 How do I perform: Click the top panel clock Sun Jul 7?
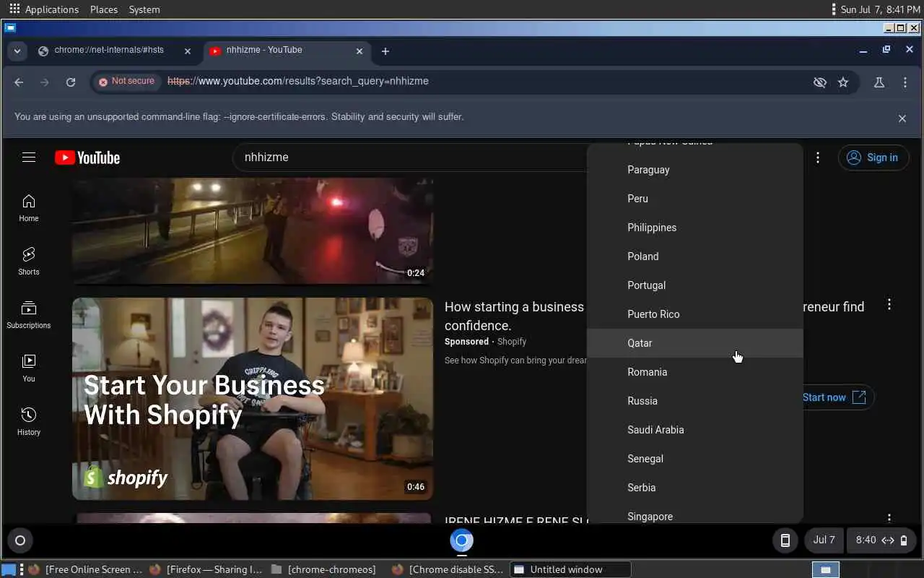pos(880,9)
